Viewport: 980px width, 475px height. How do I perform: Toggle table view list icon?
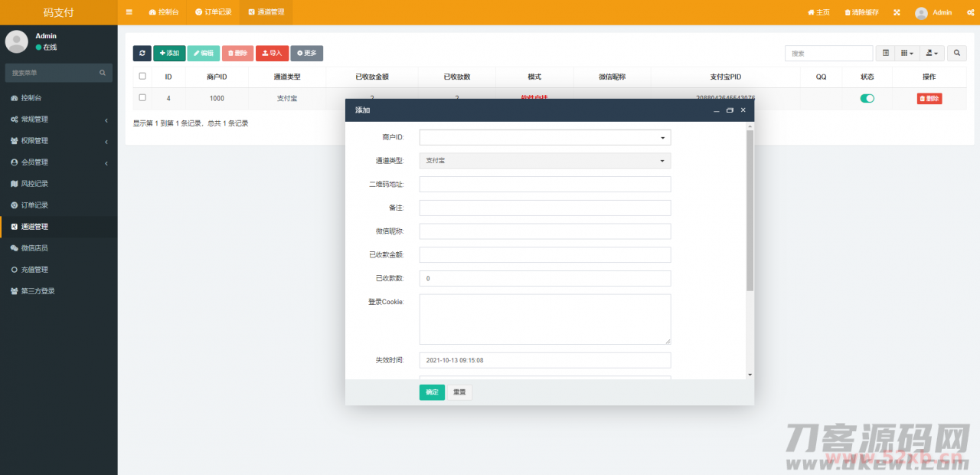pos(886,53)
